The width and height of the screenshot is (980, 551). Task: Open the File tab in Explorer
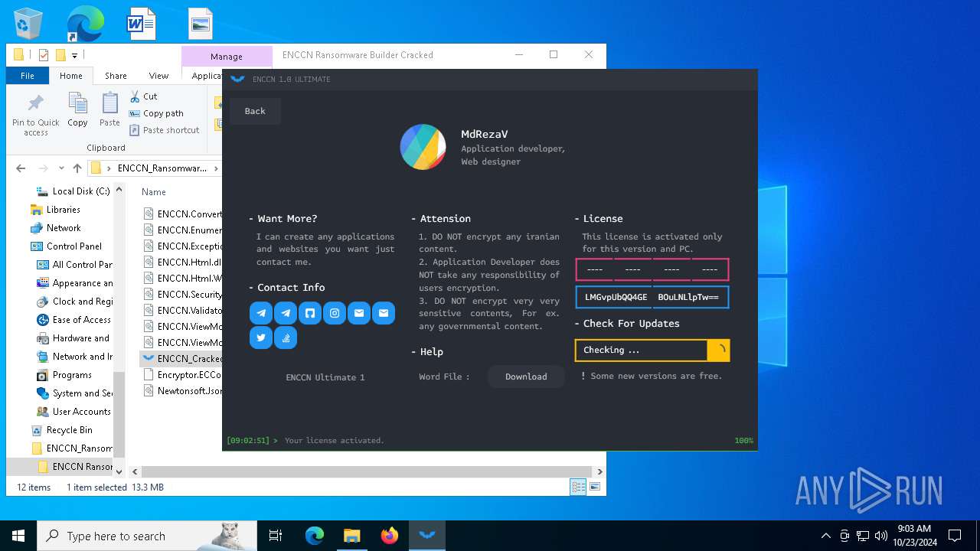28,76
